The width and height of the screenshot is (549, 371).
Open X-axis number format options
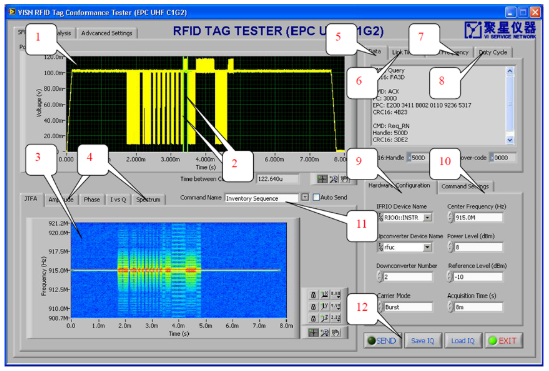pos(335,295)
